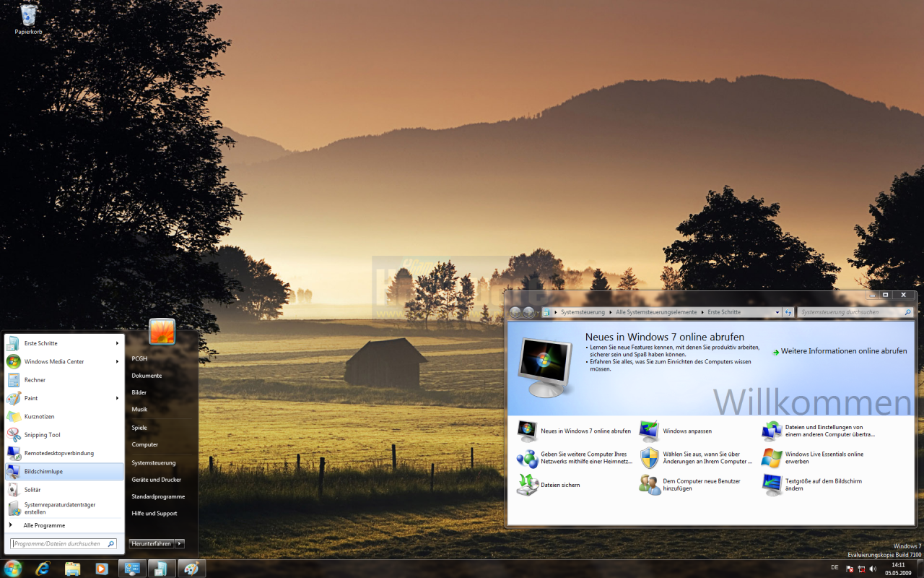Open Systemsteuerung from Start menu right column
Viewport: 924px width, 578px height.
point(154,462)
